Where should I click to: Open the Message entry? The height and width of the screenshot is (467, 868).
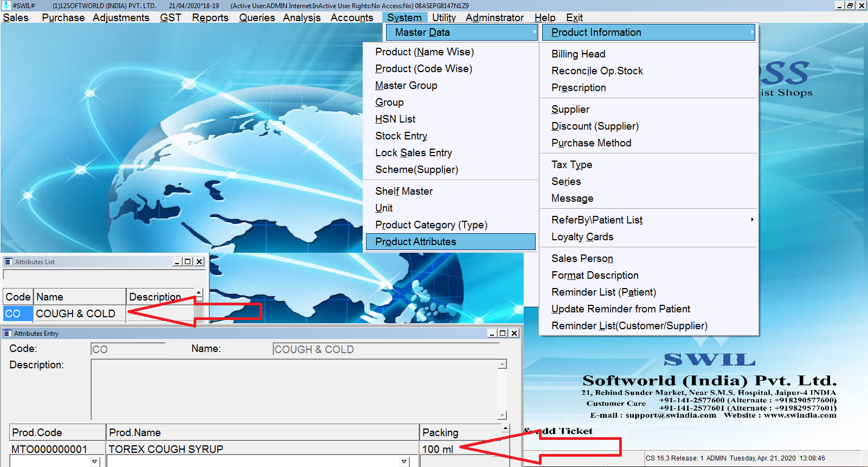pyautogui.click(x=572, y=199)
